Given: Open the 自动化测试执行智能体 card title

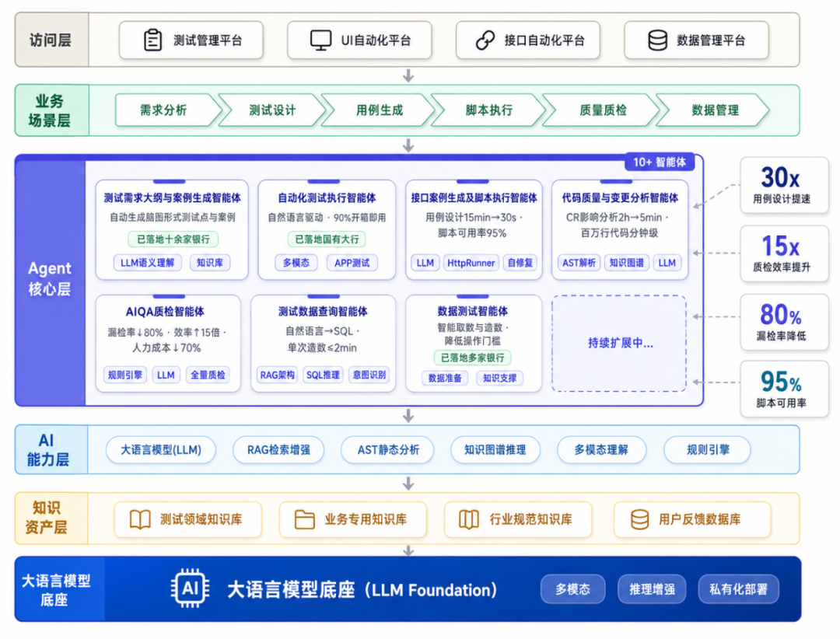Looking at the screenshot, I should tap(327, 198).
